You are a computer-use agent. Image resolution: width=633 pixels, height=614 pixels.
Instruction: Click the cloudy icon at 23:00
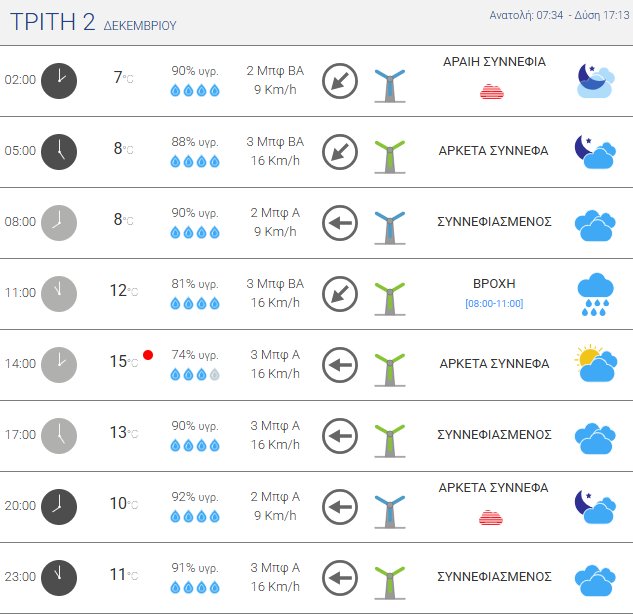point(594,577)
